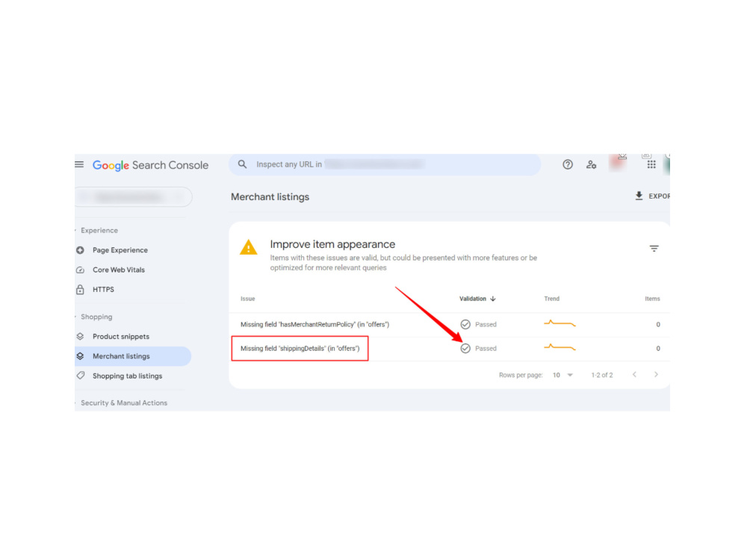The image size is (747, 560).
Task: Open the hasMerchantReturnPolicy issue row
Action: point(450,325)
